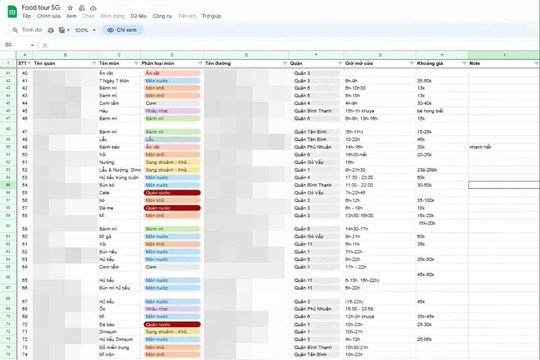Click the fx formula icon
The width and height of the screenshot is (540, 360).
pos(45,45)
